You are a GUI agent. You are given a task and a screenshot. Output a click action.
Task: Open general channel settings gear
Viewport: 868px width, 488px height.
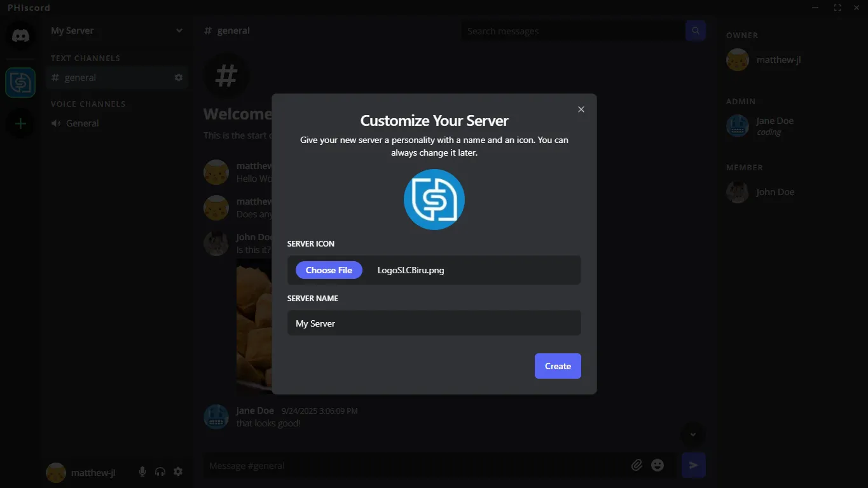pyautogui.click(x=179, y=78)
